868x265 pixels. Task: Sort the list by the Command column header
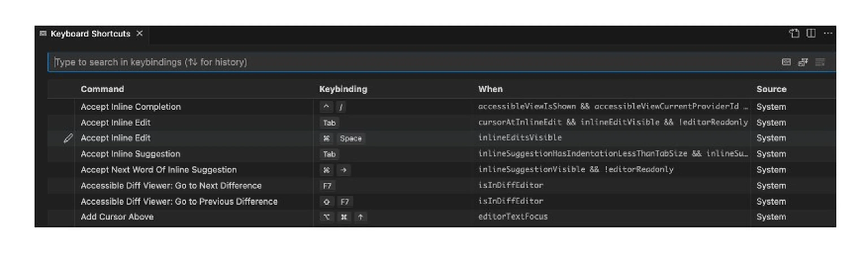102,89
